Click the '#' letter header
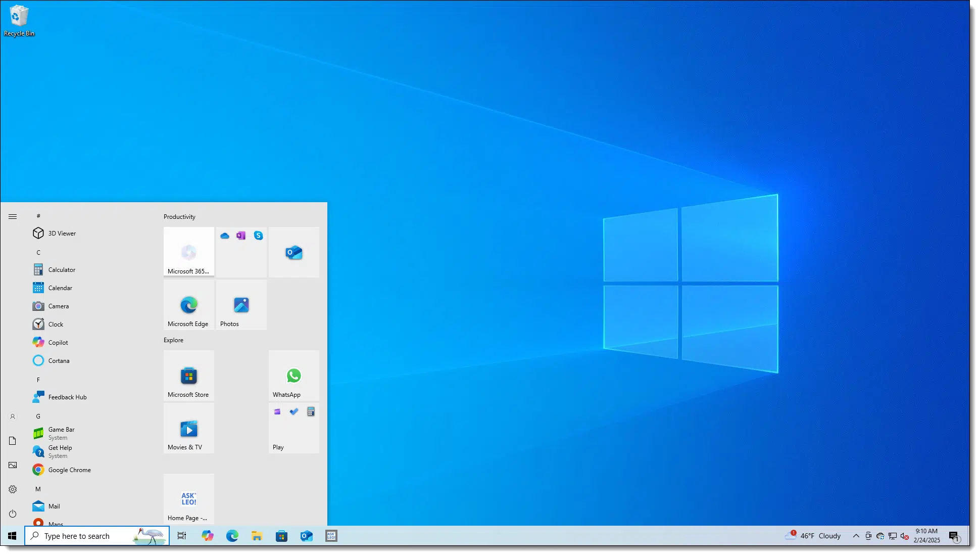 click(38, 216)
